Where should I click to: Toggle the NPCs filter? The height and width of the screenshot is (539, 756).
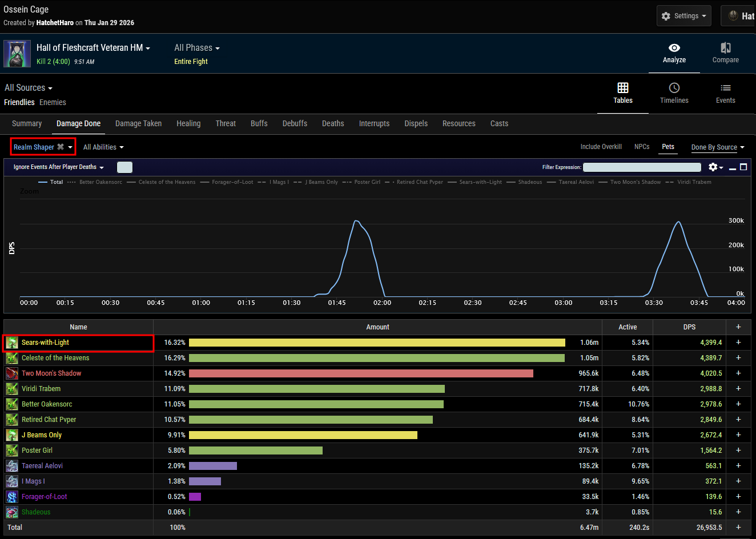pos(642,147)
